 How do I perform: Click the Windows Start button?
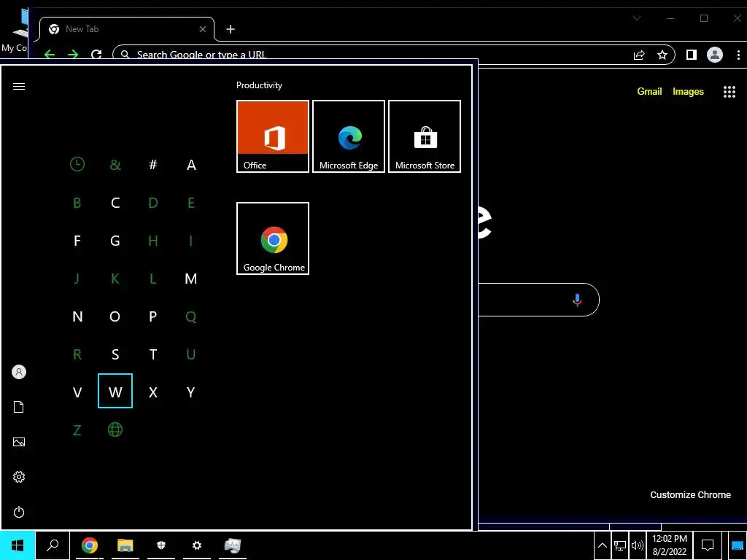coord(18,545)
